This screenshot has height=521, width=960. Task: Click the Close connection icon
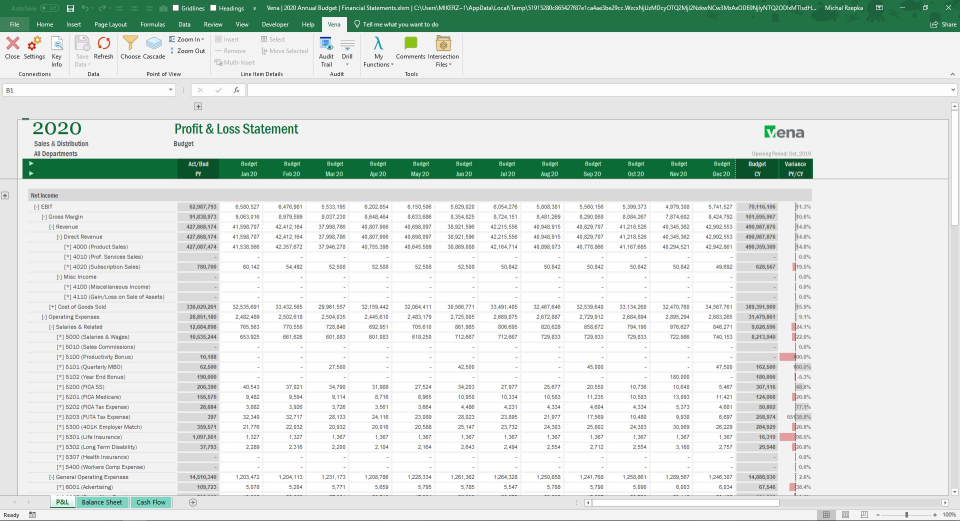click(12, 44)
